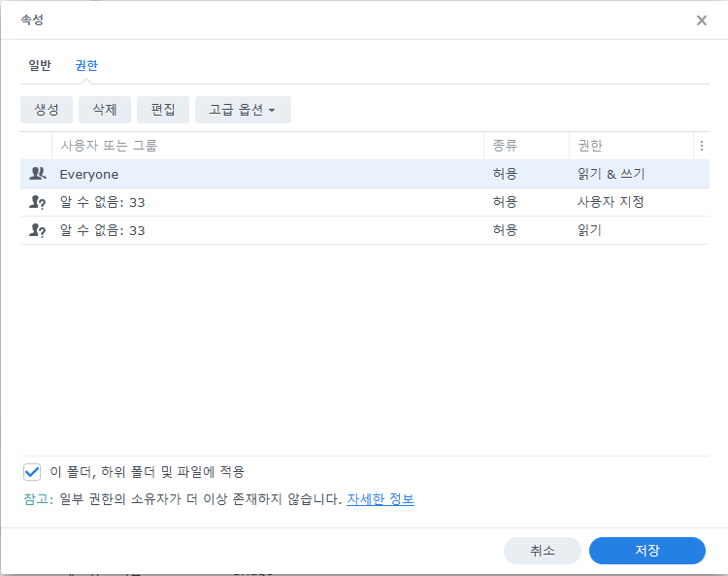This screenshot has height=576, width=728.
Task: Click the 권한 column header
Action: (x=632, y=146)
